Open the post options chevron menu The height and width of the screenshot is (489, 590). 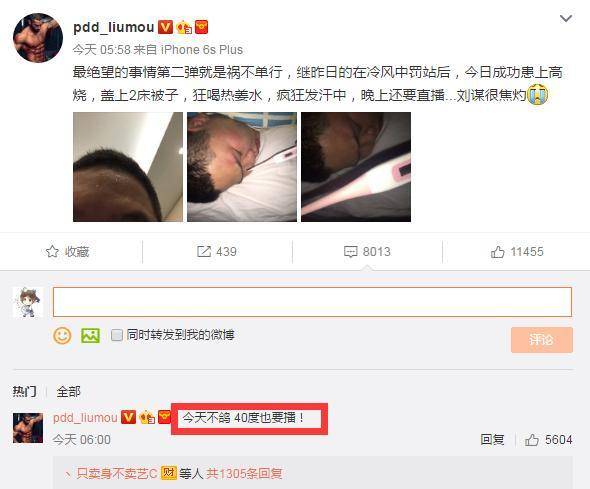(x=566, y=18)
